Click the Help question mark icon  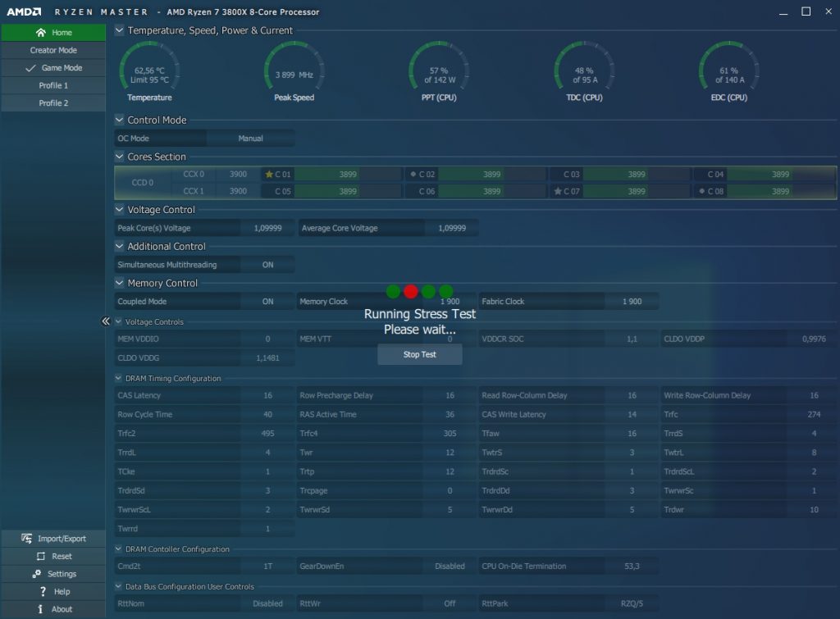43,591
